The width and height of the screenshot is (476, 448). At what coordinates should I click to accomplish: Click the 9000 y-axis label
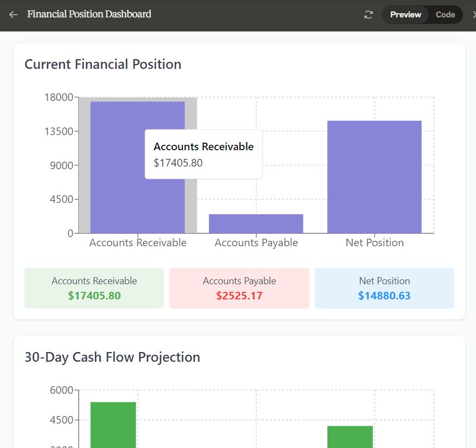[x=62, y=165]
